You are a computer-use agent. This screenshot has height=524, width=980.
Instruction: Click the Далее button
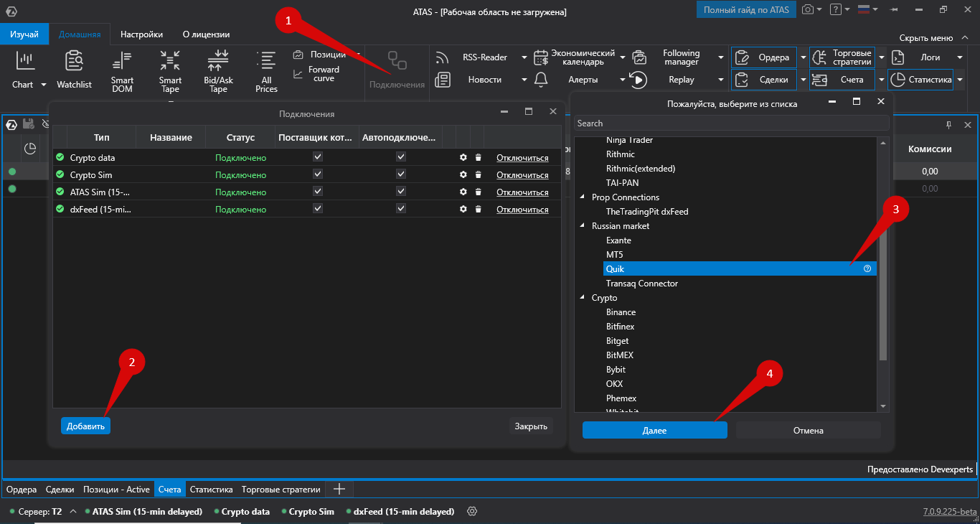654,430
